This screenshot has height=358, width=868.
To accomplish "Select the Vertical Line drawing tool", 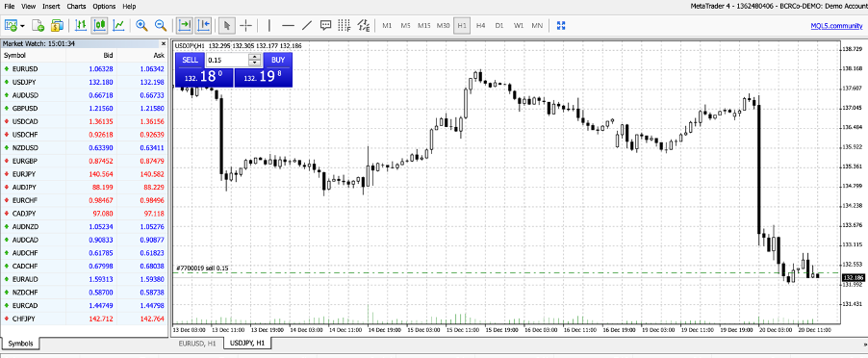I will 269,25.
